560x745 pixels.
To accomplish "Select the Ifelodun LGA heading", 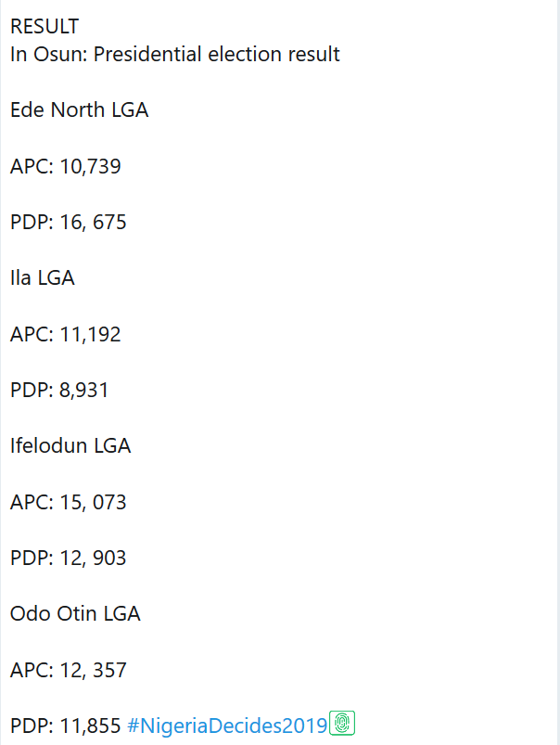I will pyautogui.click(x=70, y=445).
